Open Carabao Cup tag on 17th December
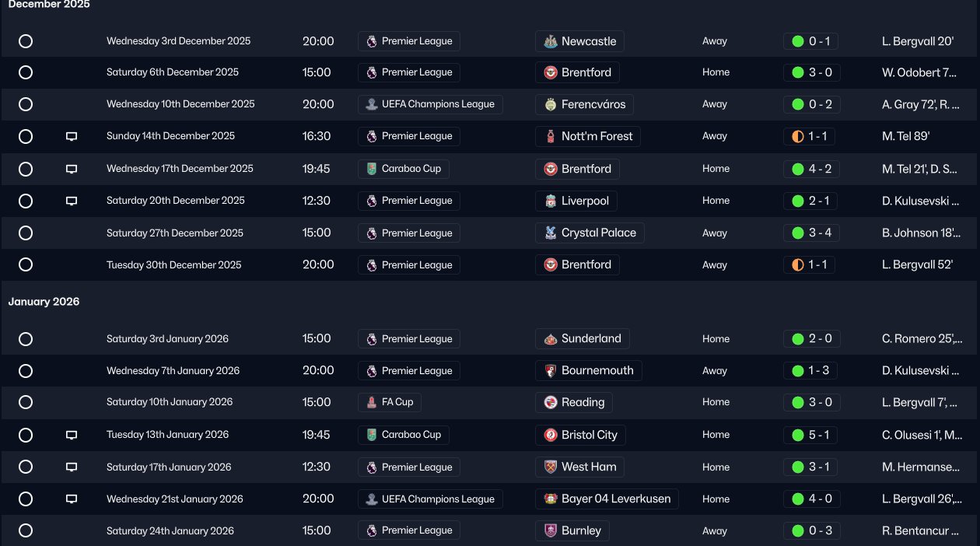Viewport: 980px width, 546px height. click(403, 169)
